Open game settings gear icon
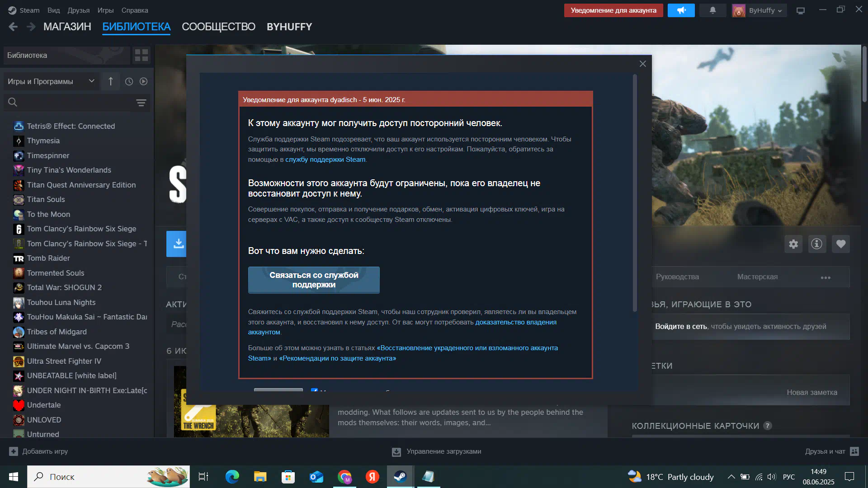Image resolution: width=868 pixels, height=488 pixels. 793,244
